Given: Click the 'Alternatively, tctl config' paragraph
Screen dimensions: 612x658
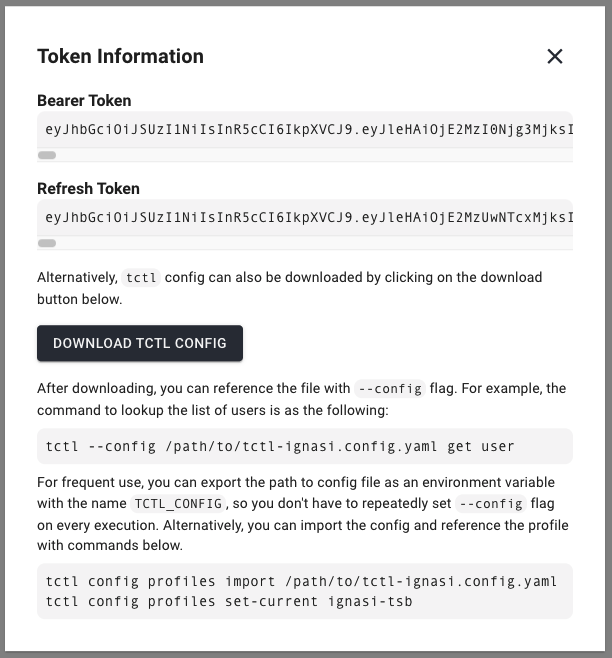Looking at the screenshot, I should [290, 288].
